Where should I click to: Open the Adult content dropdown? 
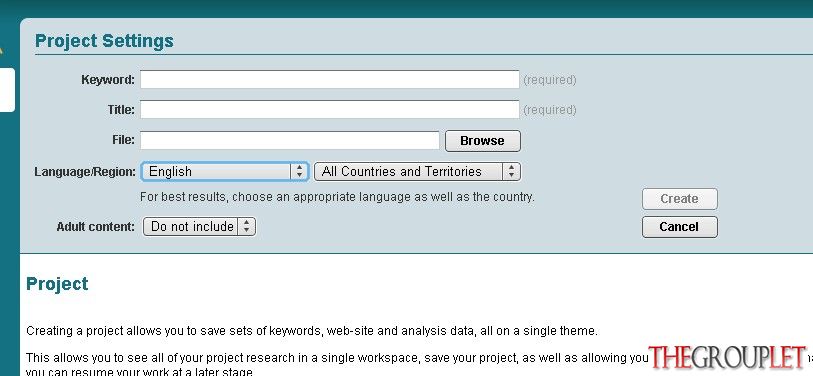point(199,227)
